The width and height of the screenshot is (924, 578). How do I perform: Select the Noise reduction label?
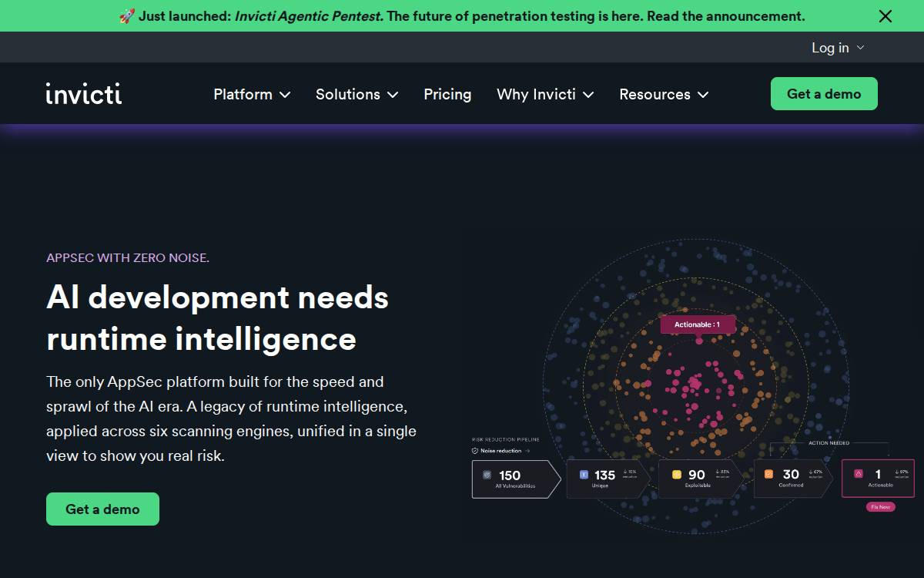tap(500, 451)
